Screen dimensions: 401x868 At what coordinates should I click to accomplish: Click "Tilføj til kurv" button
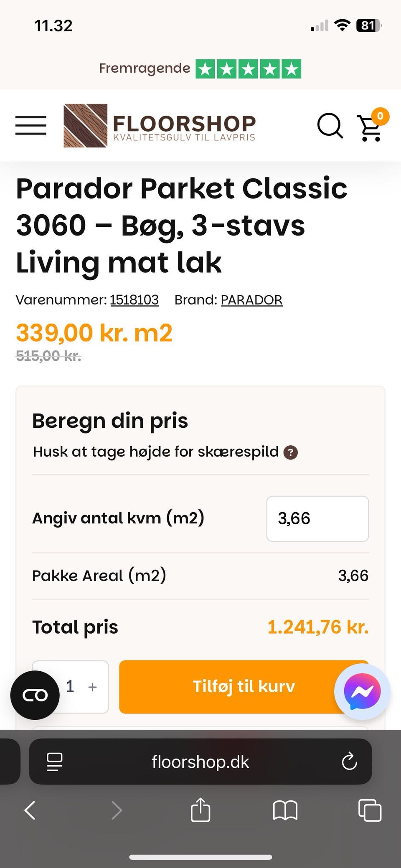244,687
